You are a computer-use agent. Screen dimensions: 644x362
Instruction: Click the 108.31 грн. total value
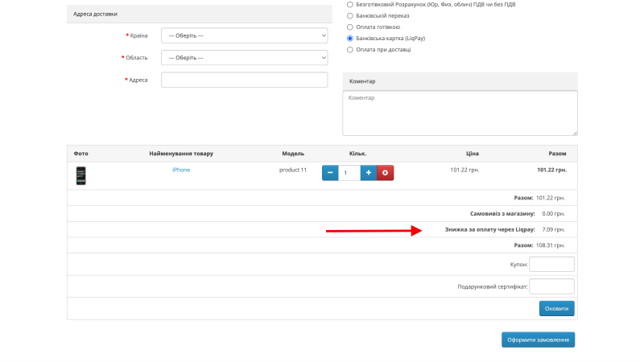[x=551, y=245]
